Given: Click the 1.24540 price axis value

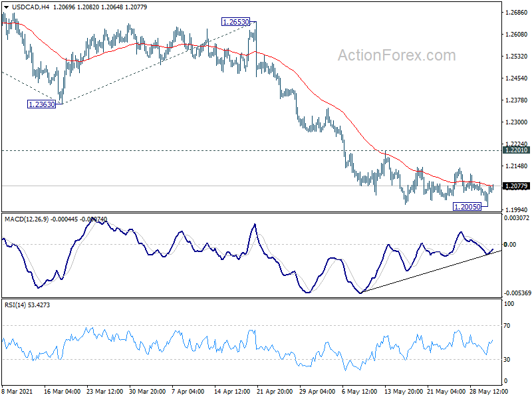Looking at the screenshot, I should [516, 78].
